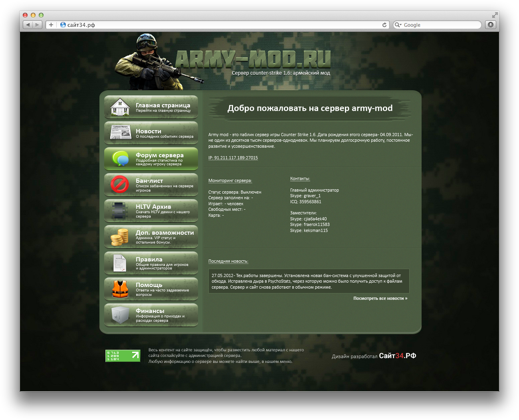Click the Google search field
Screen dimensions: 519x420
point(439,25)
